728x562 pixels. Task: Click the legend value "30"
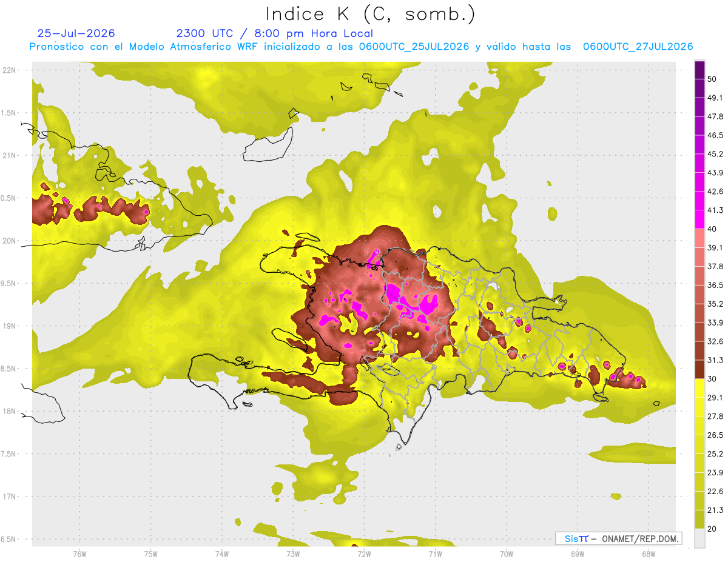712,379
